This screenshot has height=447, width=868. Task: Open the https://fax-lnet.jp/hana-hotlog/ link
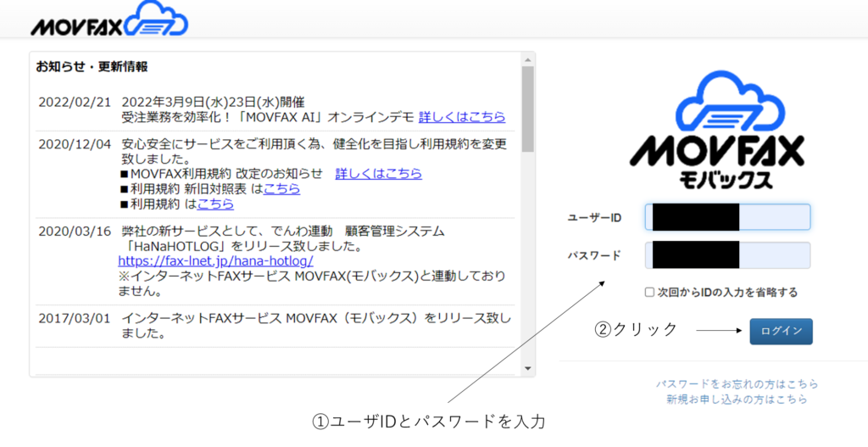(216, 260)
